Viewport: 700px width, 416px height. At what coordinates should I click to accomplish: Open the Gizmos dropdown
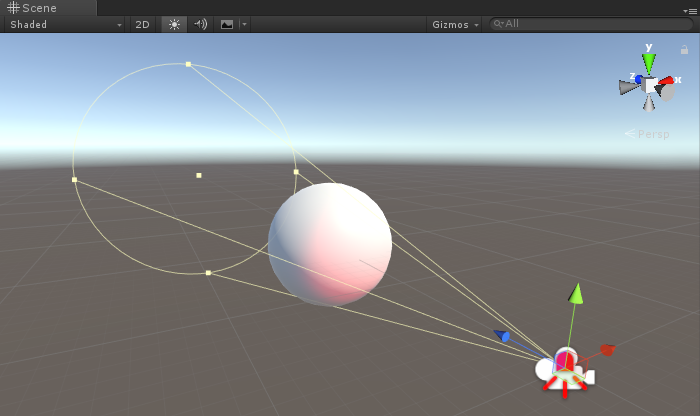455,25
